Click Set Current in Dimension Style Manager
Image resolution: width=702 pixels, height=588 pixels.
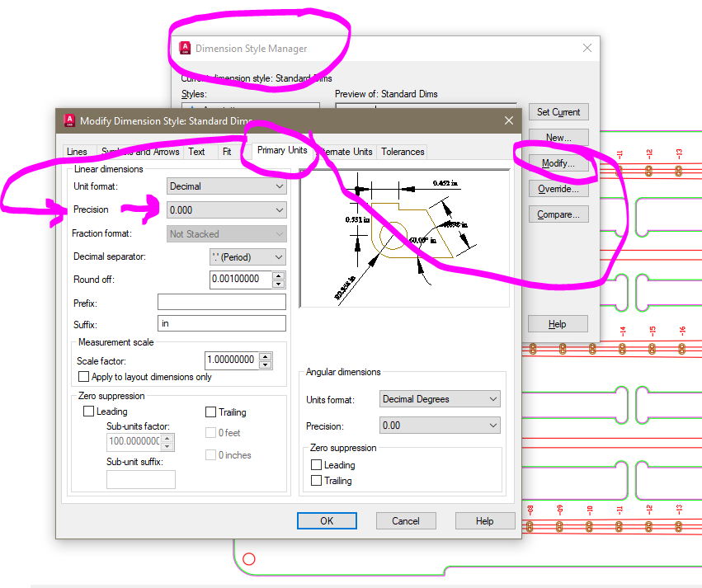click(x=558, y=112)
